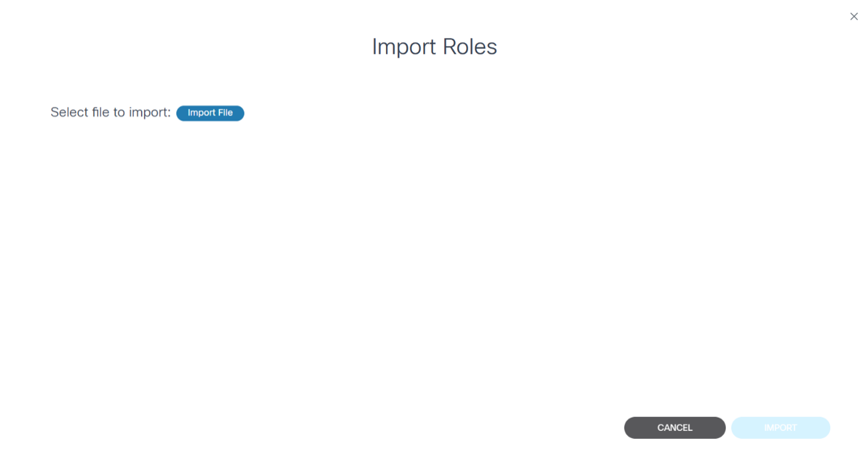Click the Import File button
This screenshot has width=868, height=465.
point(210,113)
